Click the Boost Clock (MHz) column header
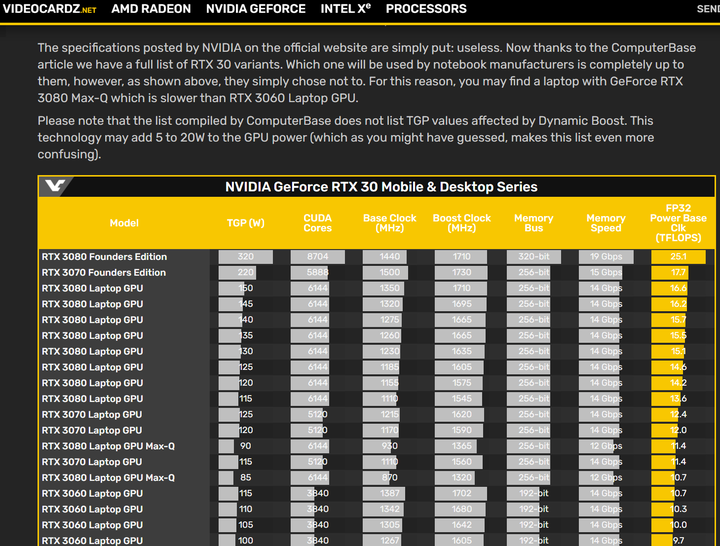The image size is (720, 546). 461,223
